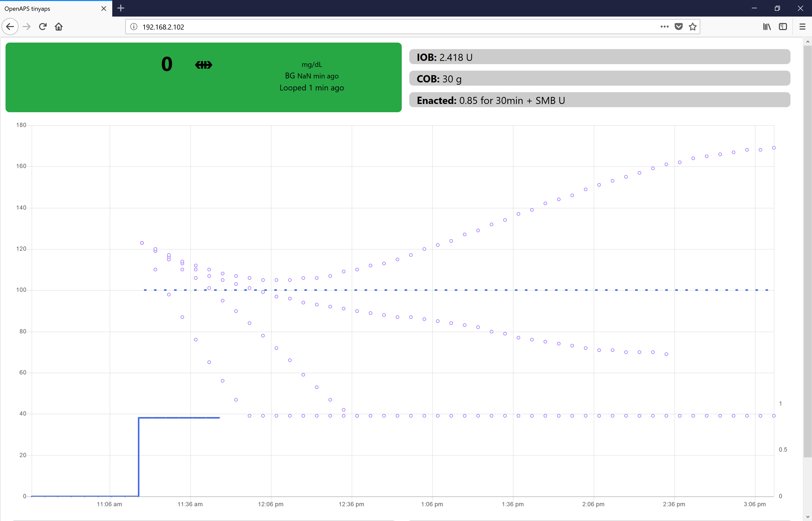Screen dimensions: 812x521
Task: Click the IOB 2.418 U status bar
Action: (x=599, y=57)
